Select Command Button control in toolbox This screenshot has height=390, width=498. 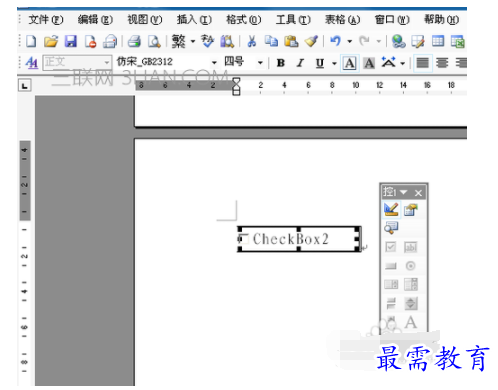point(391,266)
